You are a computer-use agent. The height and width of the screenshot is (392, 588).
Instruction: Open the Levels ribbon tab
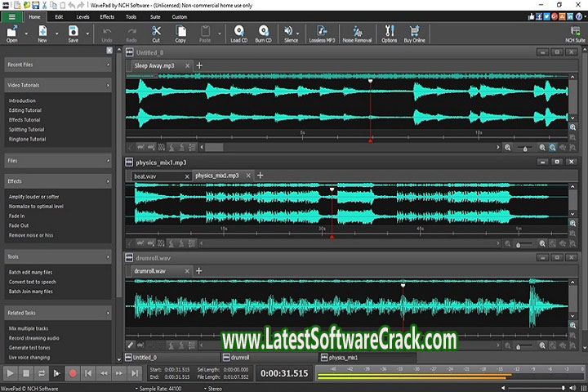pos(82,16)
